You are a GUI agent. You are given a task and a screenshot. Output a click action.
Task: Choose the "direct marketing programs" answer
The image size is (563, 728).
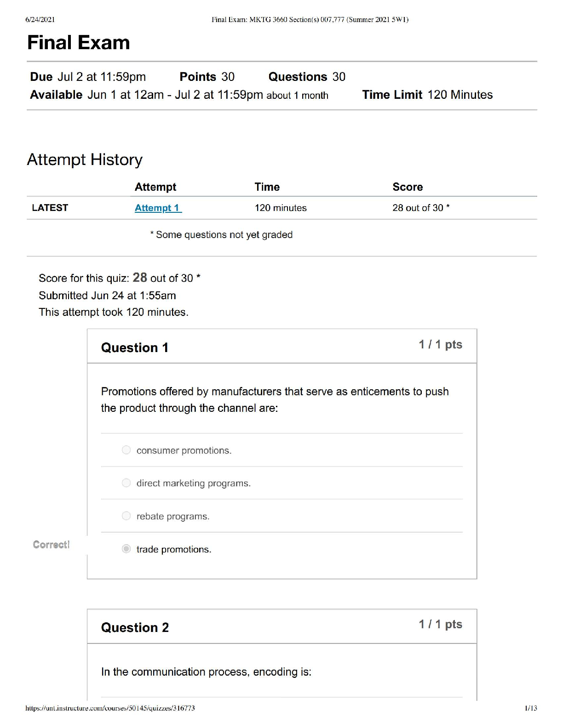126,483
